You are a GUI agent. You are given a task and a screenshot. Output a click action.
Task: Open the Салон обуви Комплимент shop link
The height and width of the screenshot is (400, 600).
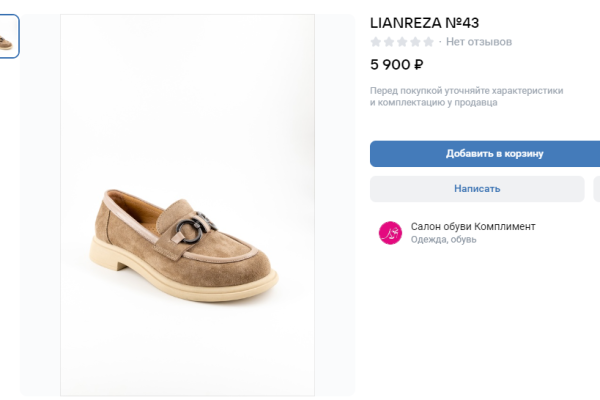click(473, 227)
